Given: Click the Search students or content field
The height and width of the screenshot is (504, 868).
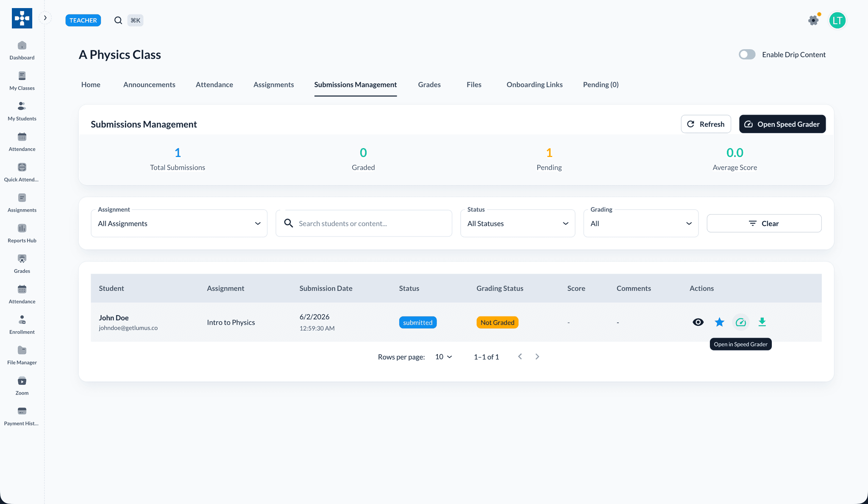Looking at the screenshot, I should pos(364,224).
